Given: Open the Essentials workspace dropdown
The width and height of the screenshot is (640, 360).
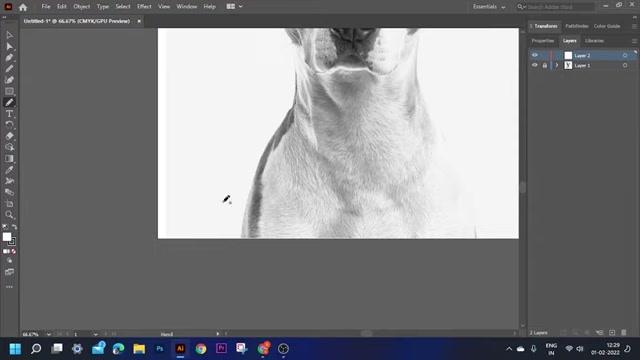Looking at the screenshot, I should tap(489, 7).
